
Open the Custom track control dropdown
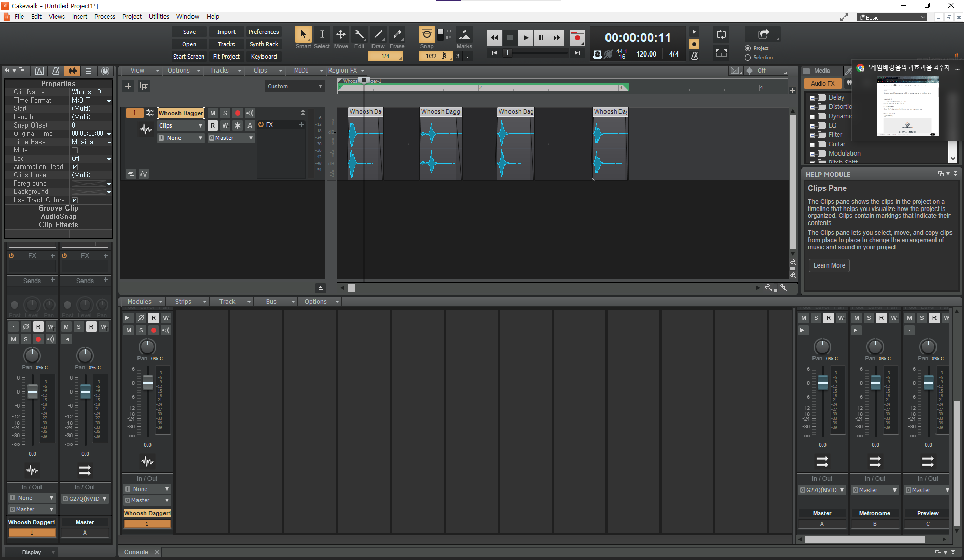295,86
